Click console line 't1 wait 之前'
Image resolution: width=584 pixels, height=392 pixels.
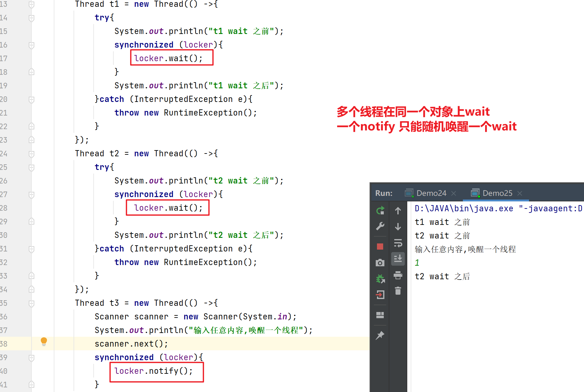(442, 222)
